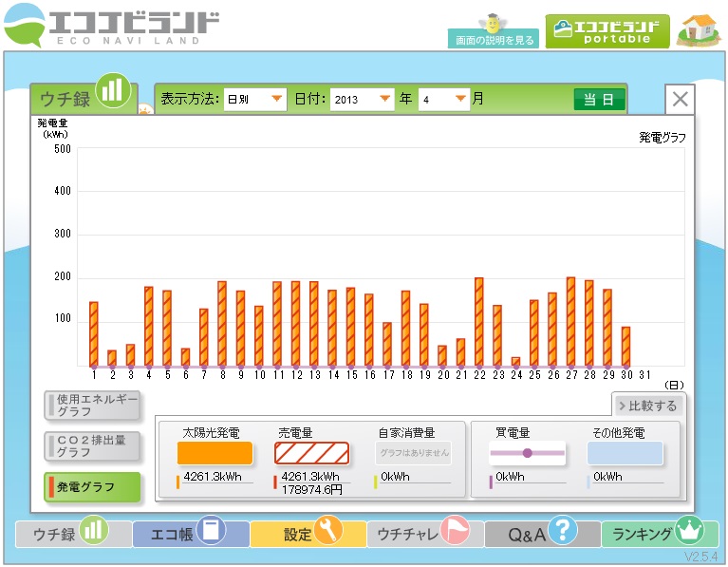Open the 表示方法 日別 dropdown

pos(255,99)
